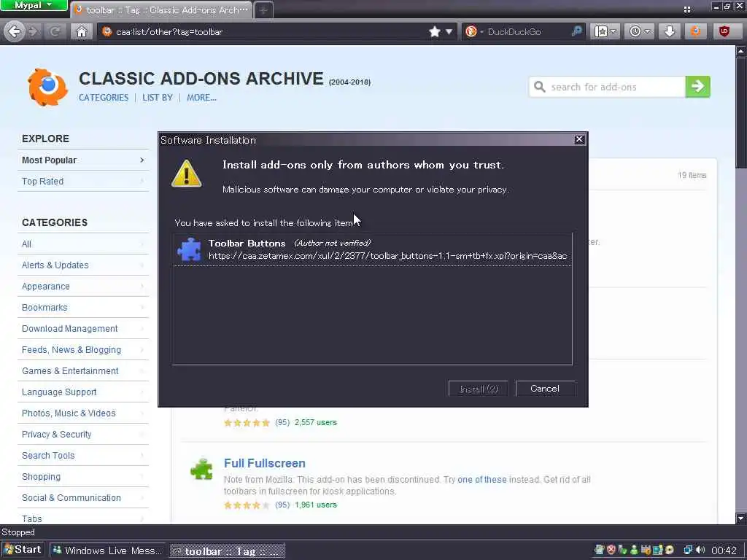The height and width of the screenshot is (560, 747).
Task: Open the uBlock Origin shield icon
Action: 724,32
